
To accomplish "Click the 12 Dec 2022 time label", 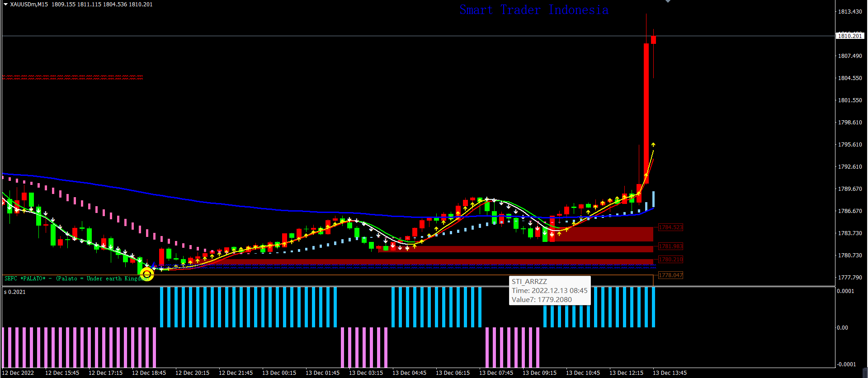I will point(18,373).
